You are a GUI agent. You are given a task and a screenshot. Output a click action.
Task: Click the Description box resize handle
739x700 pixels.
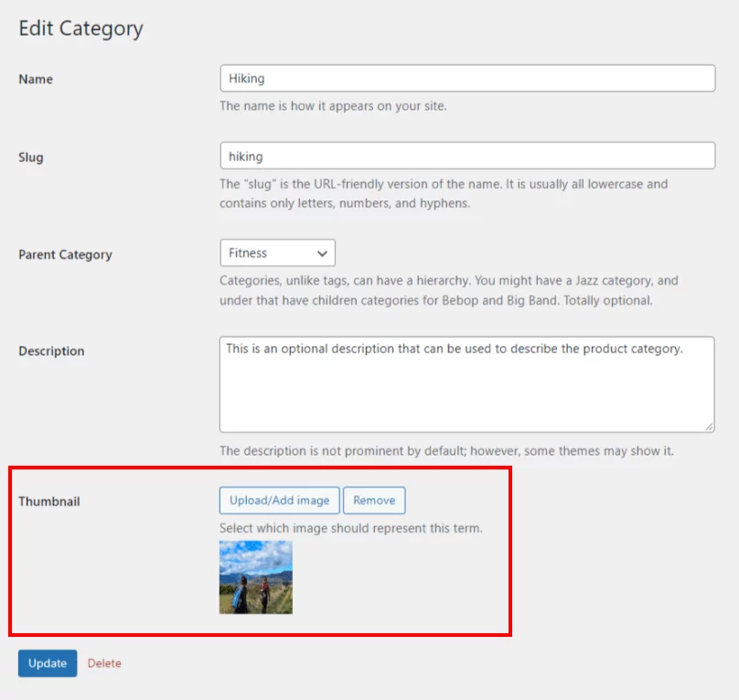pyautogui.click(x=709, y=426)
